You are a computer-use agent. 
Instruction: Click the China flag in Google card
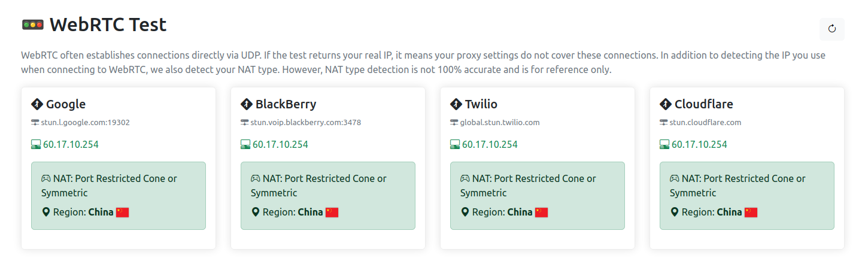click(x=122, y=212)
